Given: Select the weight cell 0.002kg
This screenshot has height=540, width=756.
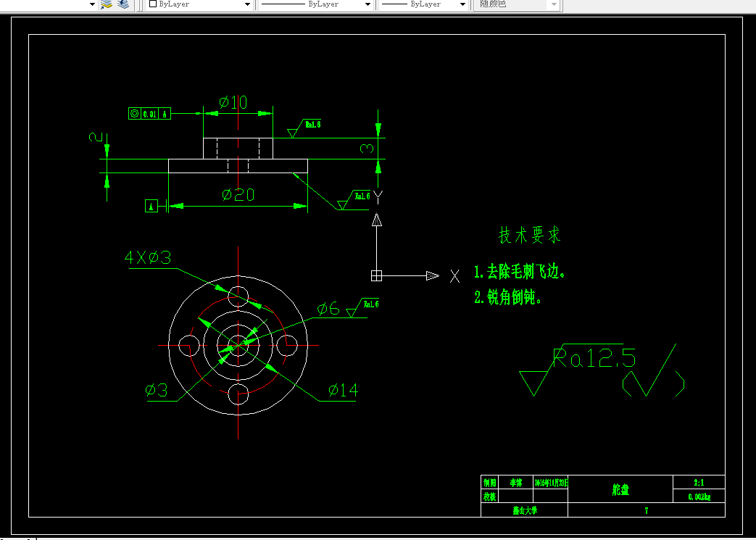Looking at the screenshot, I should coord(699,497).
